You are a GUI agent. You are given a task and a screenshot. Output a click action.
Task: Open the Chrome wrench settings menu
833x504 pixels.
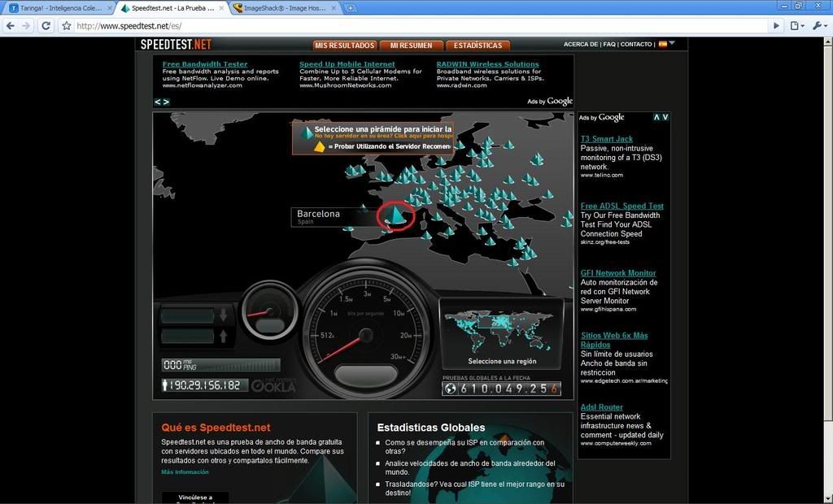(x=818, y=25)
